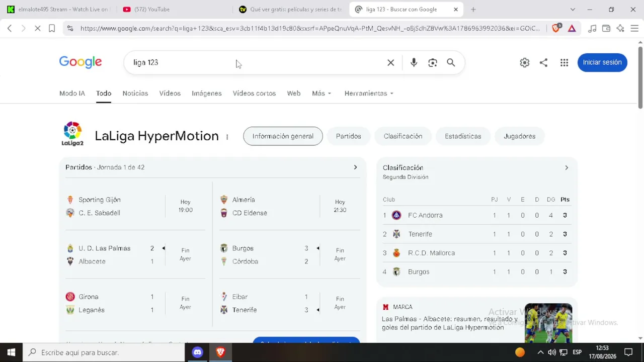644x362 pixels.
Task: Click the Windows taskbar search box
Action: (104, 352)
